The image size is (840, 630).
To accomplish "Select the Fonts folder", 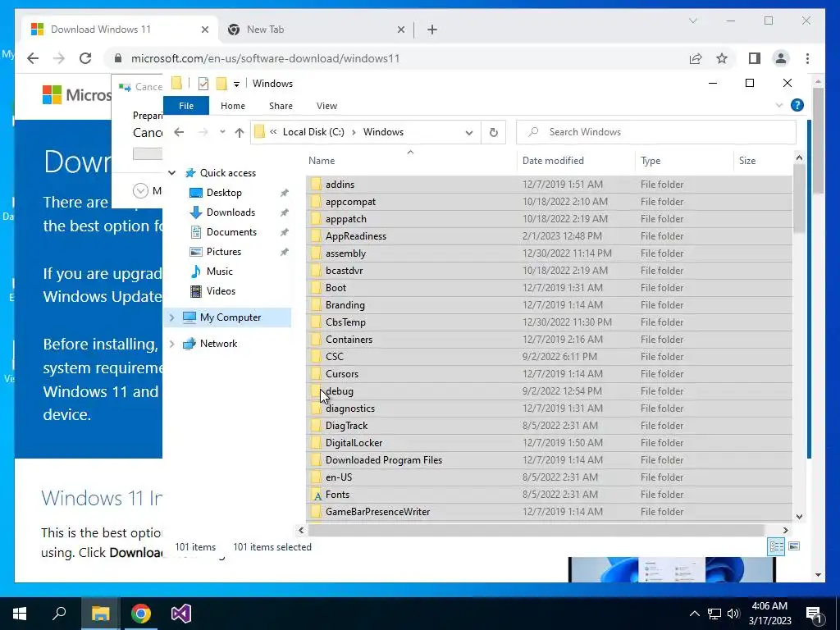I will 549,494.
